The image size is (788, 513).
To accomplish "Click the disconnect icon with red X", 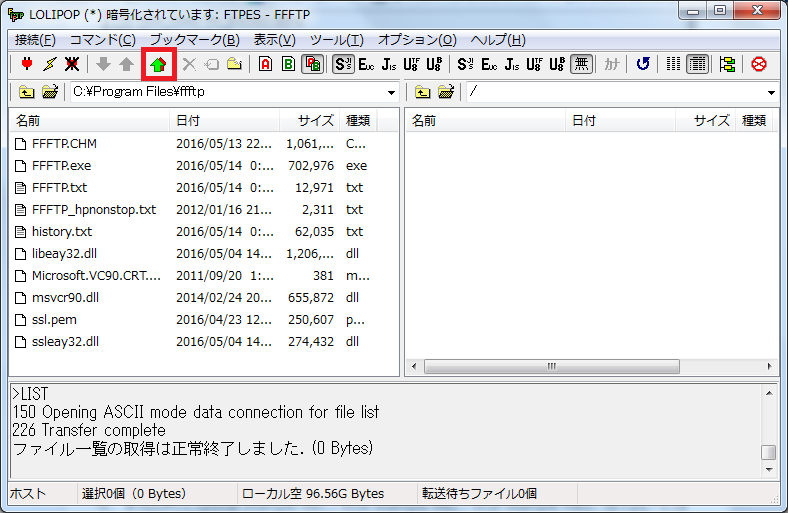I will tap(72, 65).
